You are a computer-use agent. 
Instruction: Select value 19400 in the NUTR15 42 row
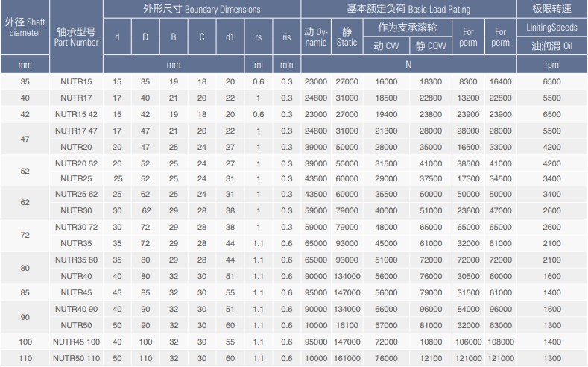coord(386,114)
